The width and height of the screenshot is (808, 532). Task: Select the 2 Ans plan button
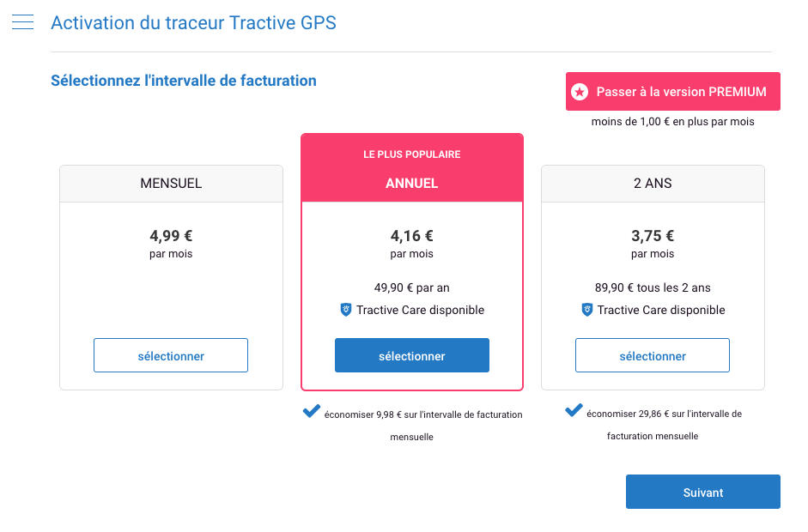point(653,355)
